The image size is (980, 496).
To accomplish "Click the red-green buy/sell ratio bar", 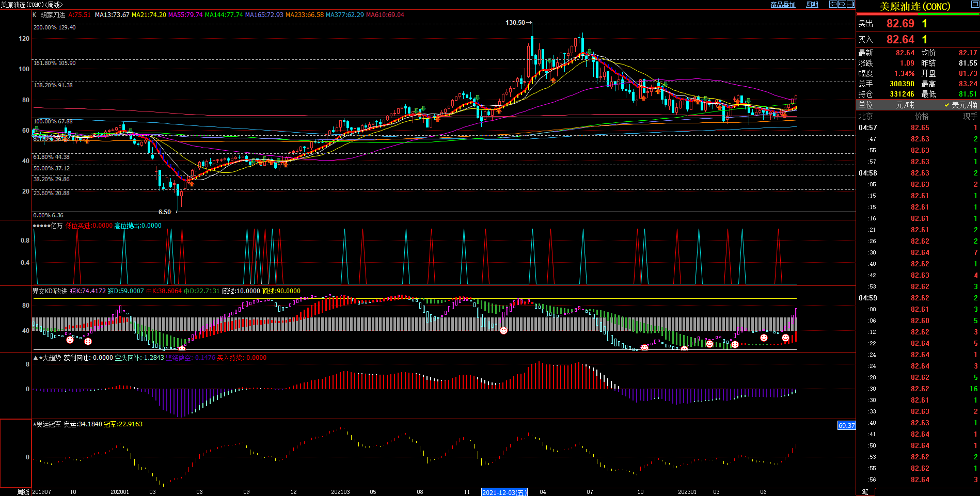I will click(918, 14).
